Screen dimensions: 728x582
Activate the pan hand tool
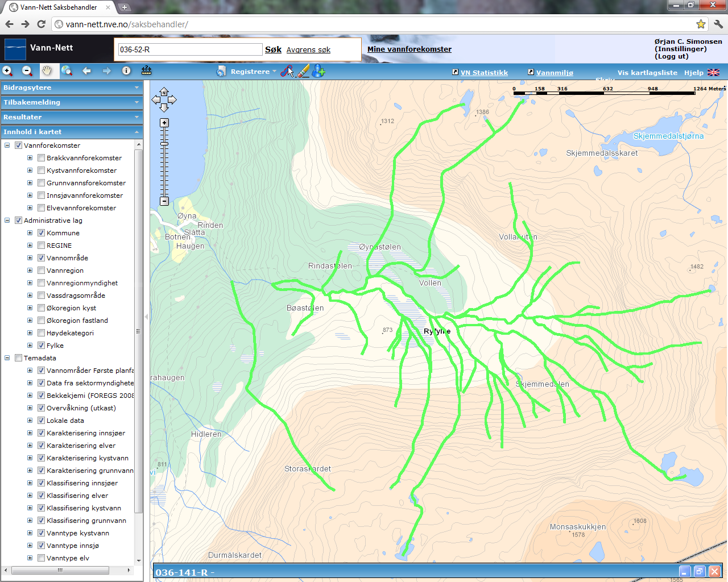[x=47, y=71]
